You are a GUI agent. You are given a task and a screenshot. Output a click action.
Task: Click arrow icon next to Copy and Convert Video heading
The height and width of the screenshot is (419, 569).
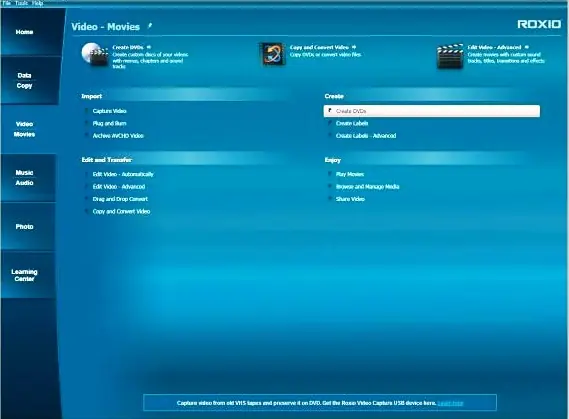pyautogui.click(x=354, y=47)
